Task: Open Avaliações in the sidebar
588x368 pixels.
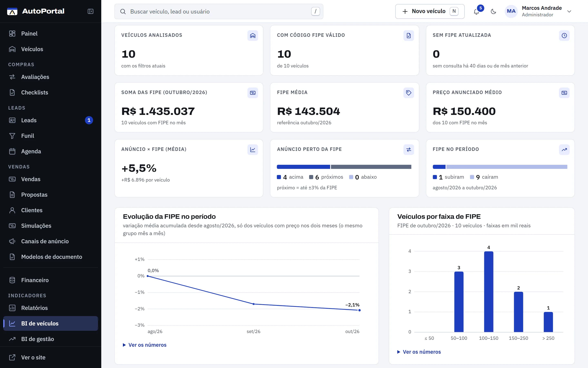Action: pyautogui.click(x=51, y=77)
